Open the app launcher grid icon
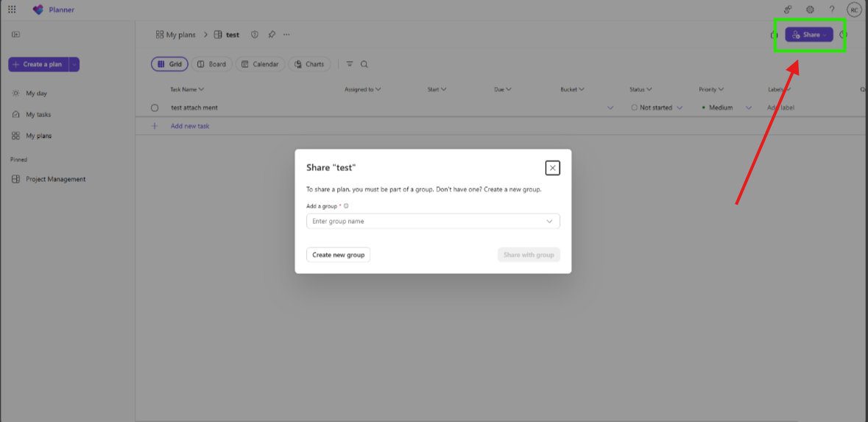Image resolution: width=868 pixels, height=422 pixels. (x=12, y=10)
